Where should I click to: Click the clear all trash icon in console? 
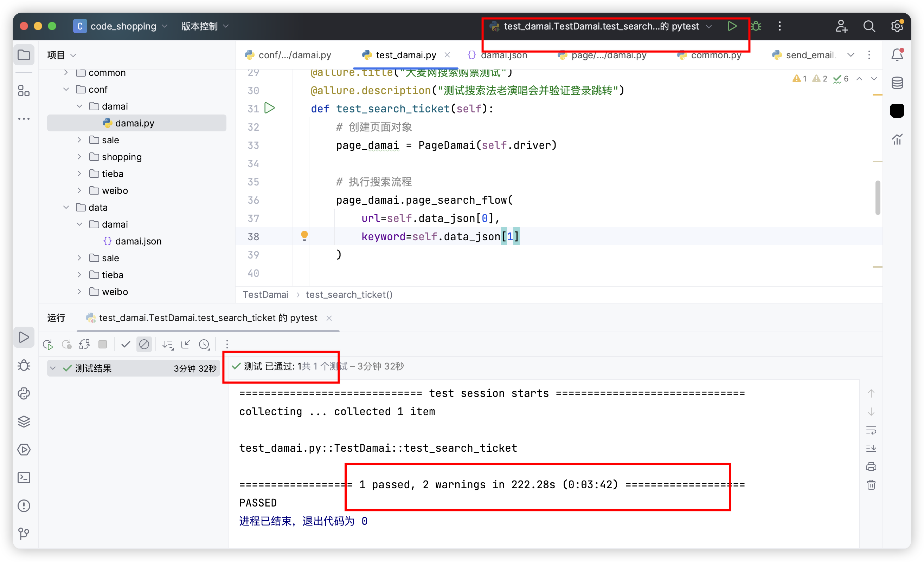tap(871, 485)
